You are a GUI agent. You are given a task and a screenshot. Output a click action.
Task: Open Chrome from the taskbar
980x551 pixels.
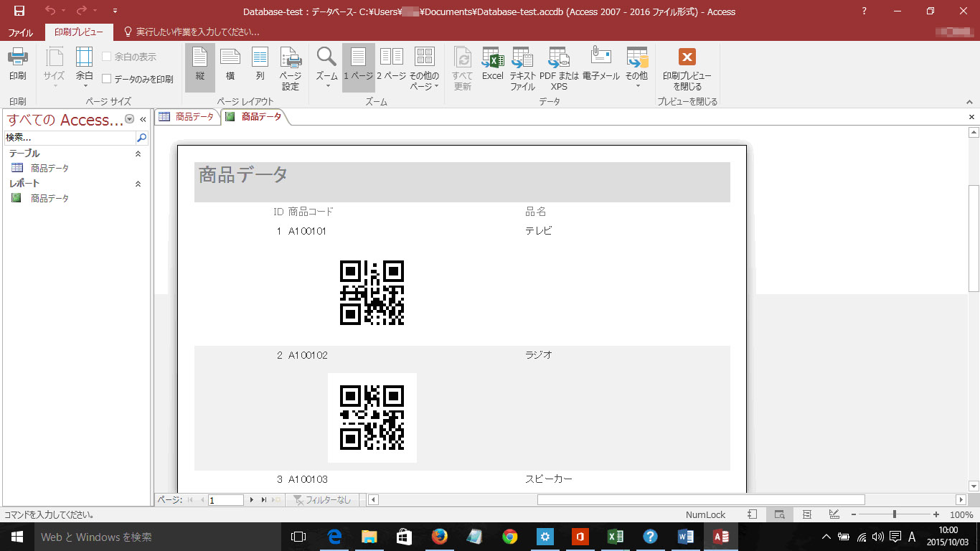click(x=509, y=537)
